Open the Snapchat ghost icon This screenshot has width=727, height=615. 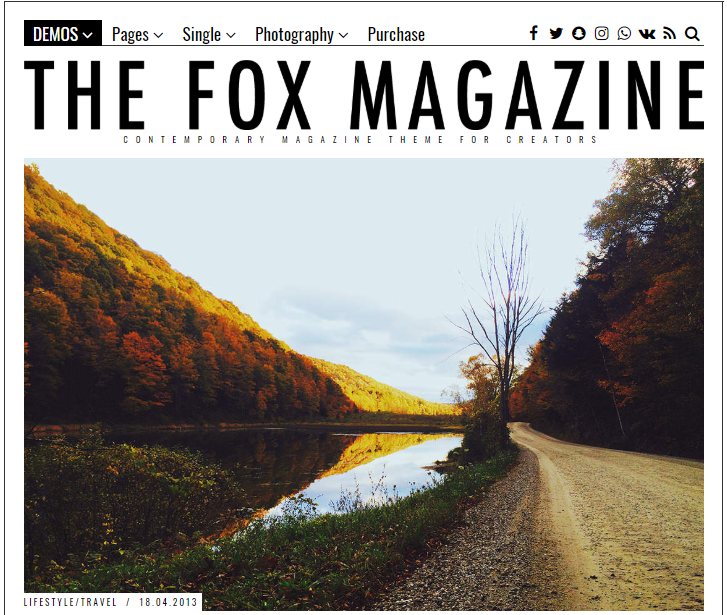[x=579, y=33]
